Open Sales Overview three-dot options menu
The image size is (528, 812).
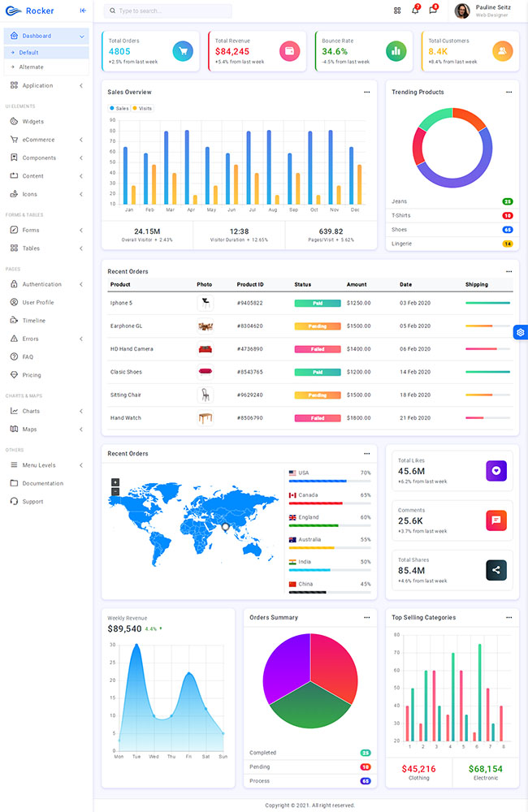(x=366, y=93)
